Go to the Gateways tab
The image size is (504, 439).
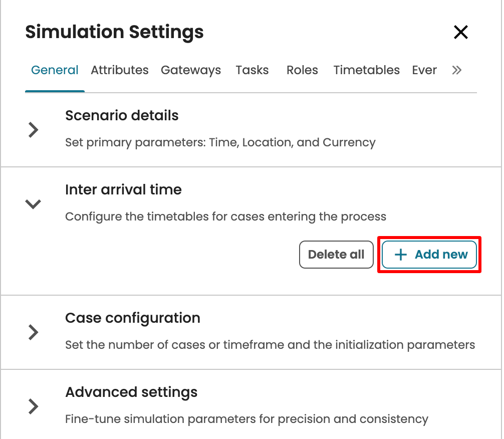[191, 70]
